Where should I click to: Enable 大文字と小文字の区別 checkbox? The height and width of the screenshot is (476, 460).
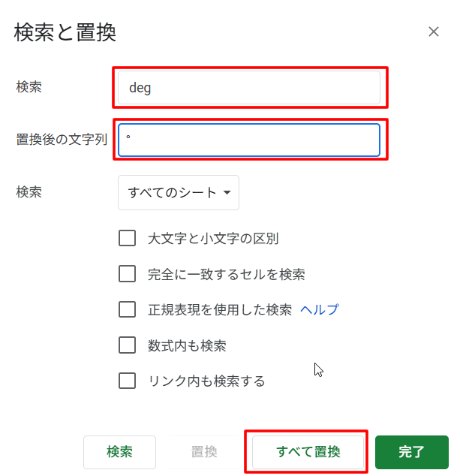[x=127, y=239]
